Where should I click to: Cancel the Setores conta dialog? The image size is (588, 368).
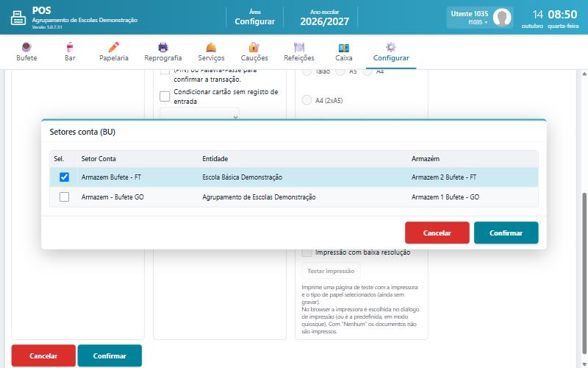tap(437, 233)
